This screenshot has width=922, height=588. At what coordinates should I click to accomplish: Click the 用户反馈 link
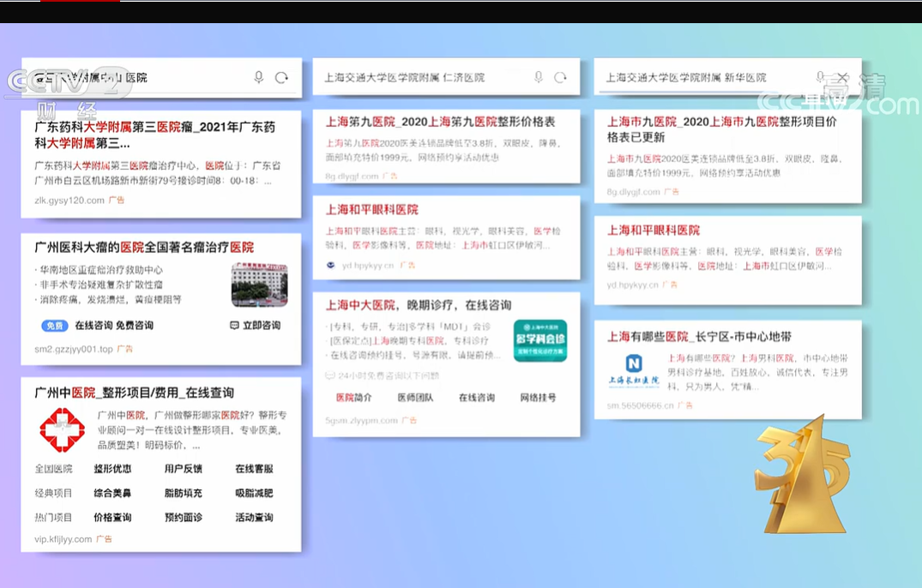[x=183, y=468]
